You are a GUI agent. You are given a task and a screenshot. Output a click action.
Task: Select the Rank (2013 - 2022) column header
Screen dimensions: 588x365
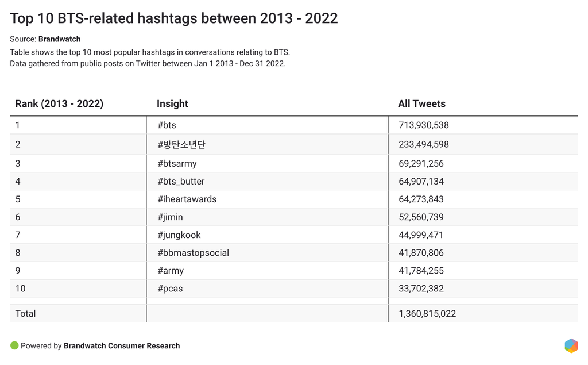59,104
